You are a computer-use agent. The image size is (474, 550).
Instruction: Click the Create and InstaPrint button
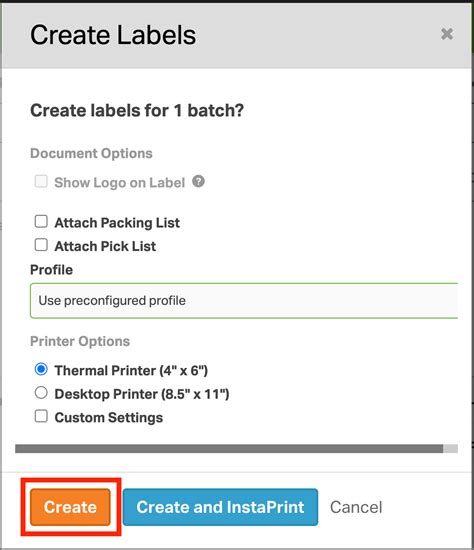pyautogui.click(x=220, y=507)
